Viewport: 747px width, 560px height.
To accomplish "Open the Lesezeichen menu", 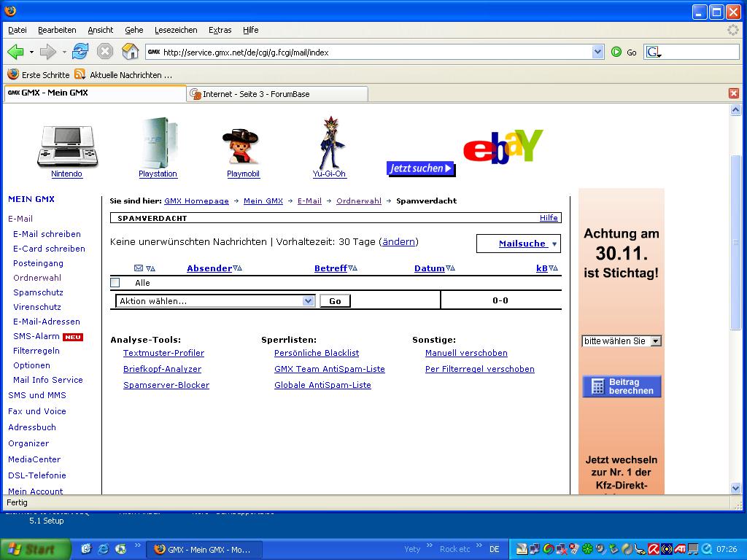I will click(176, 30).
